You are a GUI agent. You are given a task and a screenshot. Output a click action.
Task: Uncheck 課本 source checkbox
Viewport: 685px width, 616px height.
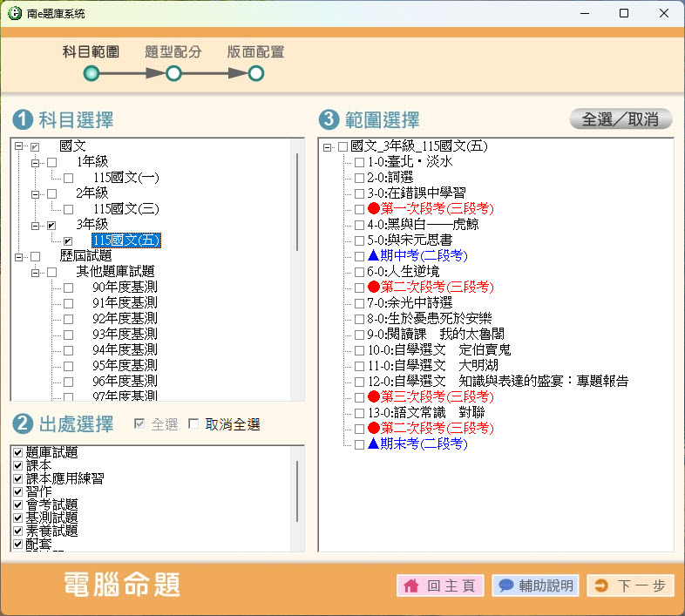click(18, 465)
